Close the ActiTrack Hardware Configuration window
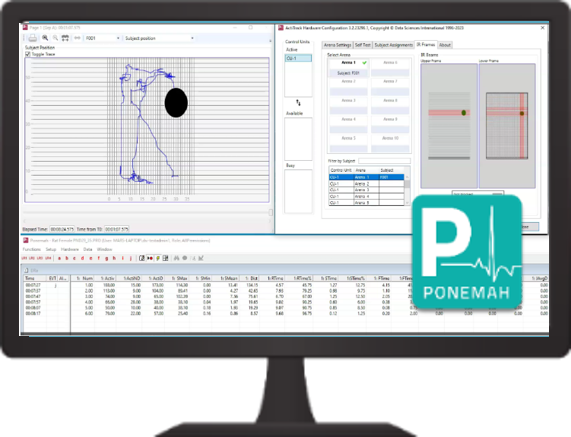Screen dimensions: 571x437 [543, 28]
